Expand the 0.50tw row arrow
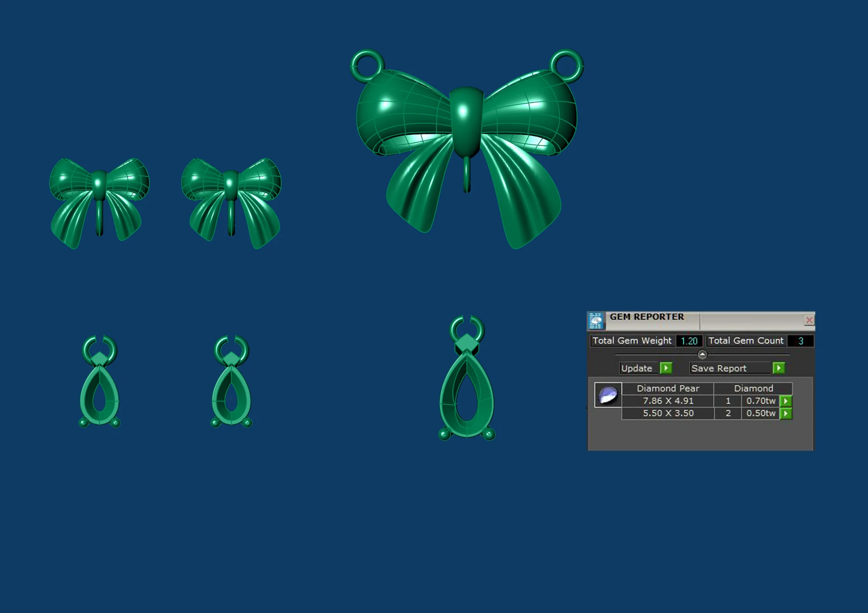 786,413
